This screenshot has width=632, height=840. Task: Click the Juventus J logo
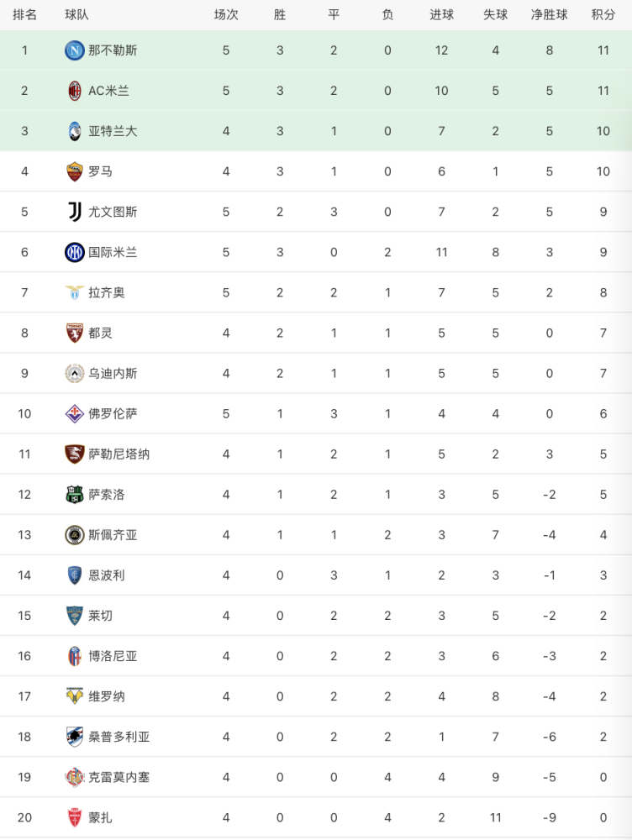coord(75,213)
